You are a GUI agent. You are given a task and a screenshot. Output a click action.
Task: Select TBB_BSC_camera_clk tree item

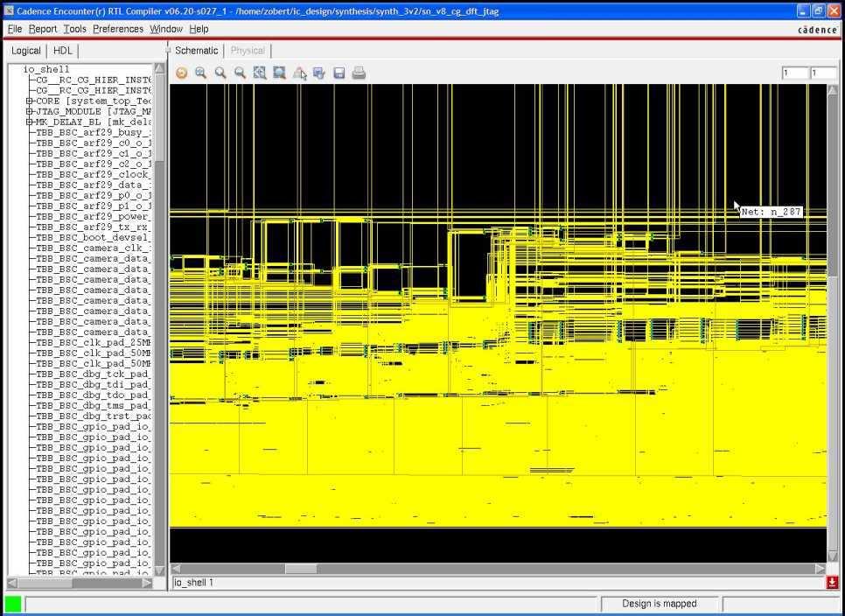tap(94, 248)
